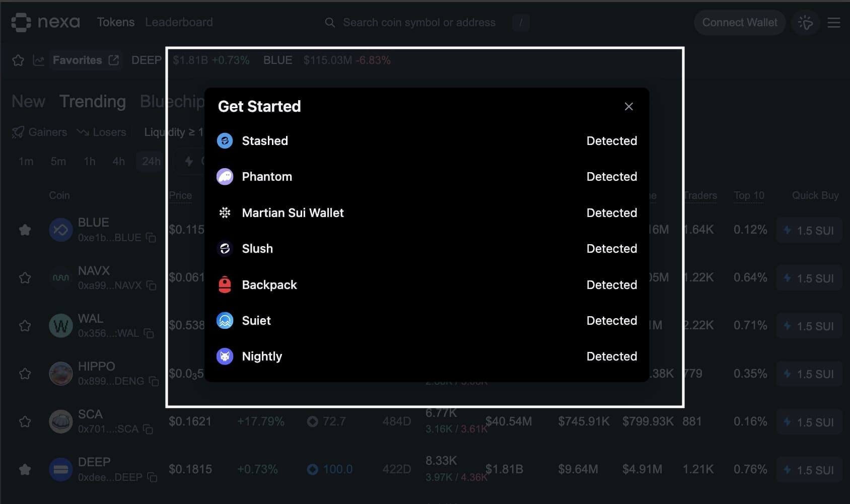Click the Slush wallet icon
The width and height of the screenshot is (850, 504).
point(225,248)
